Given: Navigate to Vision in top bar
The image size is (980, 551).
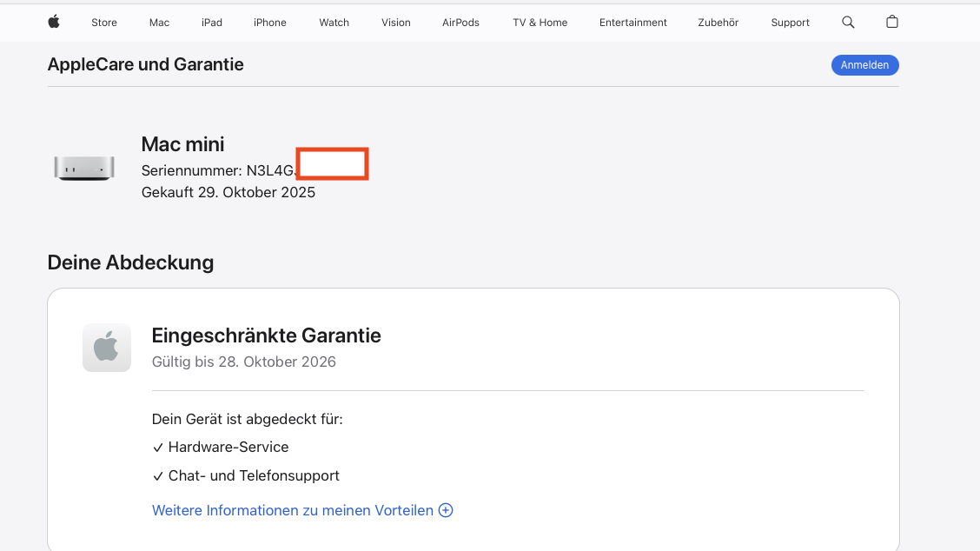Looking at the screenshot, I should (396, 23).
